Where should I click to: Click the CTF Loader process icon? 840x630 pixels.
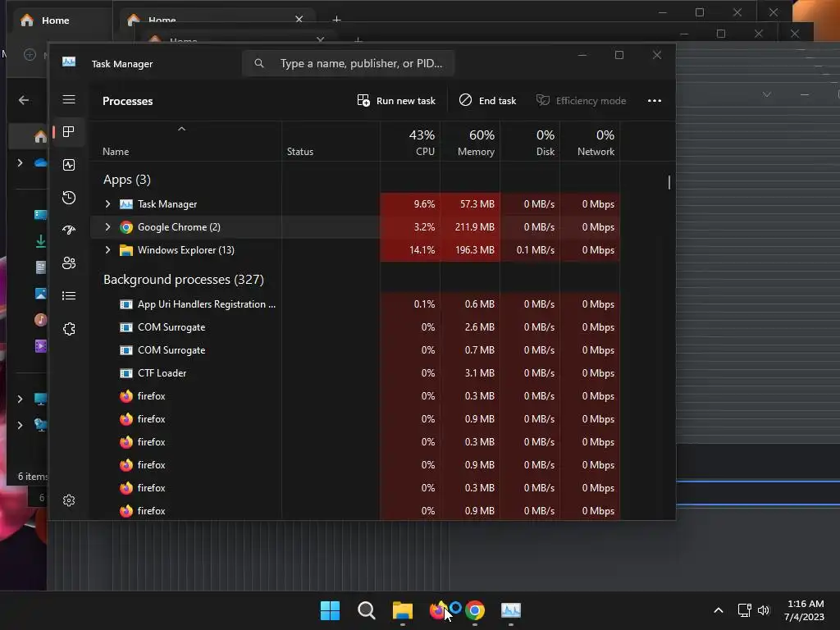coord(126,373)
